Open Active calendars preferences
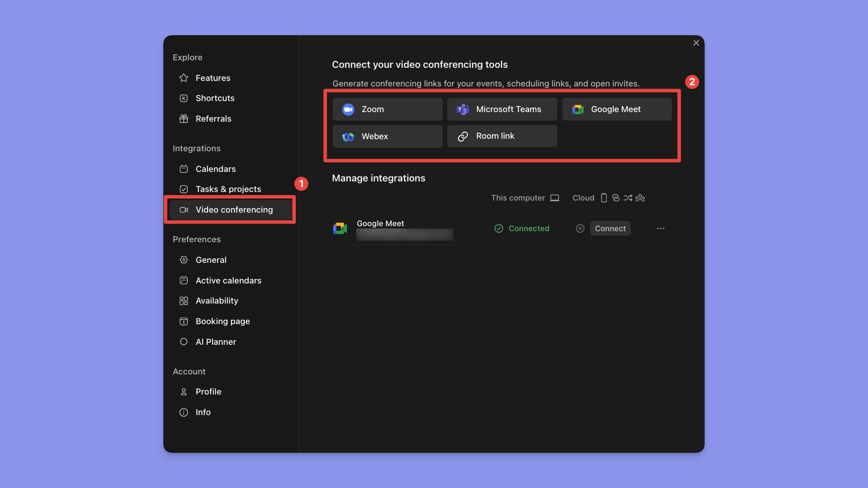The height and width of the screenshot is (488, 868). [x=230, y=280]
